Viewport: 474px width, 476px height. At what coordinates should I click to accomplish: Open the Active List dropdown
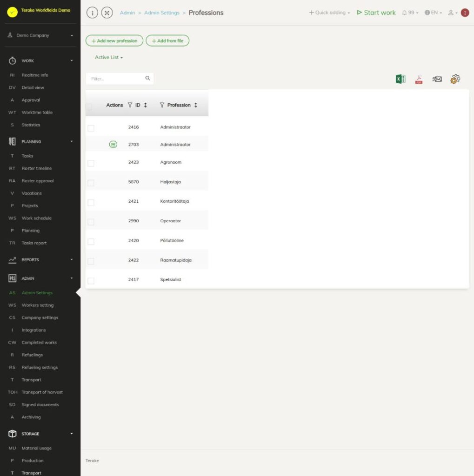point(109,57)
